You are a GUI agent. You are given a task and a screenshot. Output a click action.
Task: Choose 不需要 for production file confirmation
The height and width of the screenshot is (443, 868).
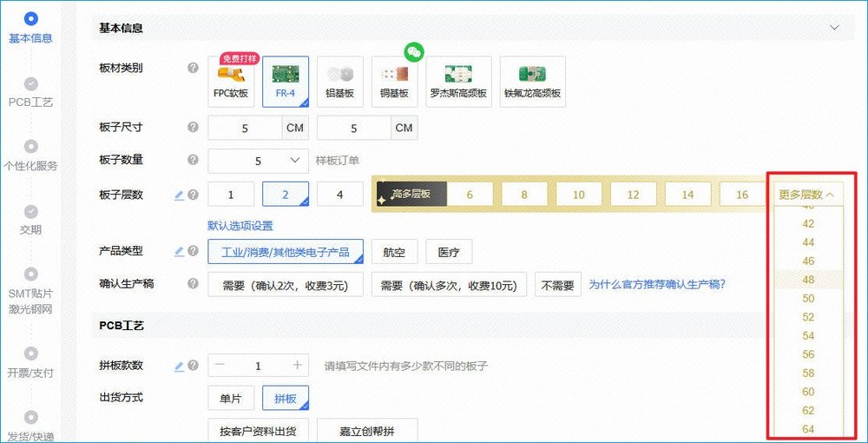tap(557, 284)
